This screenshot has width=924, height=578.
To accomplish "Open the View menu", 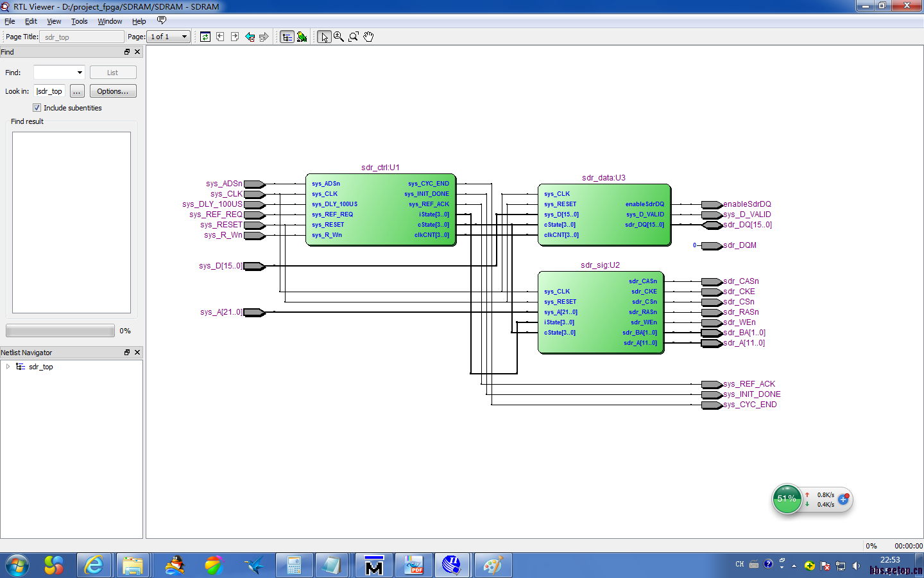I will (54, 21).
